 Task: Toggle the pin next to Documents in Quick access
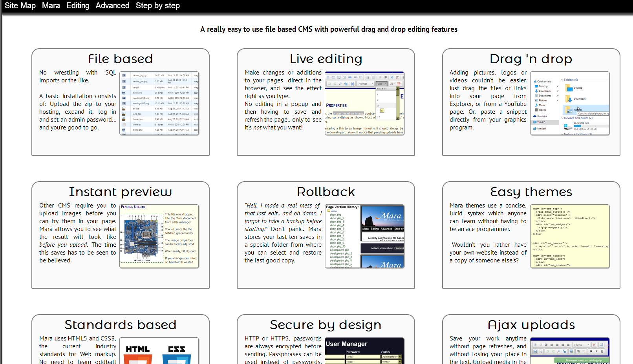(x=557, y=96)
